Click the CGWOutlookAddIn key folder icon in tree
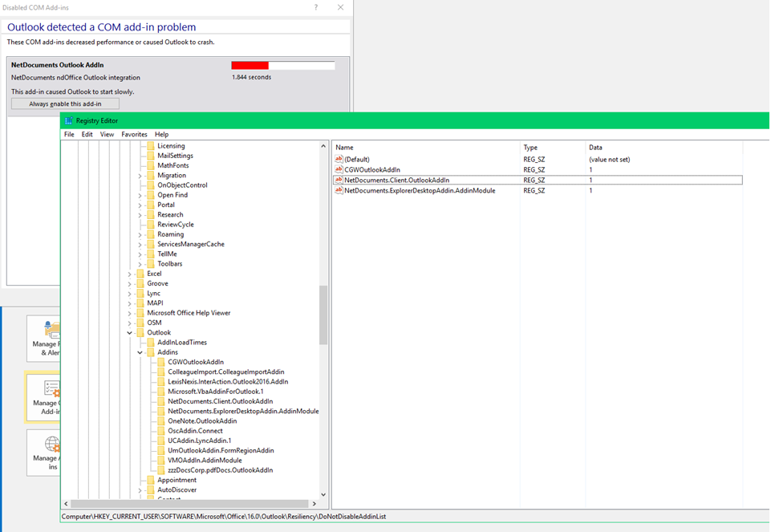The height and width of the screenshot is (532, 771). click(x=160, y=362)
